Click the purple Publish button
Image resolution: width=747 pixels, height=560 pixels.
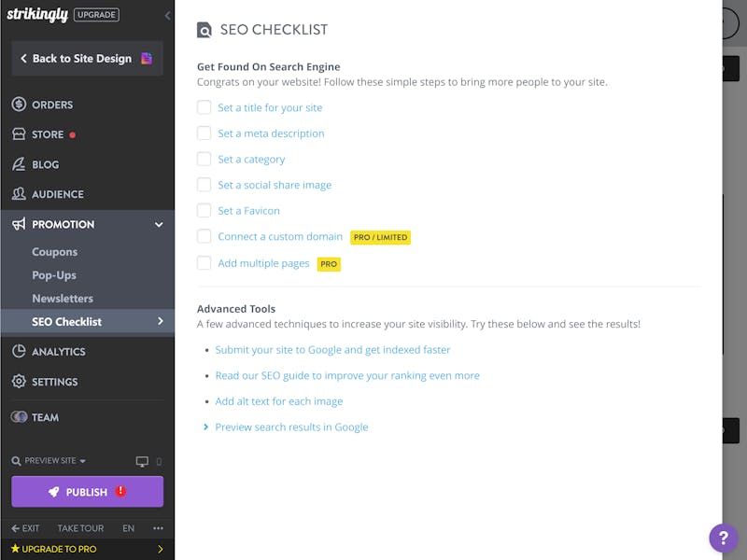(x=87, y=492)
